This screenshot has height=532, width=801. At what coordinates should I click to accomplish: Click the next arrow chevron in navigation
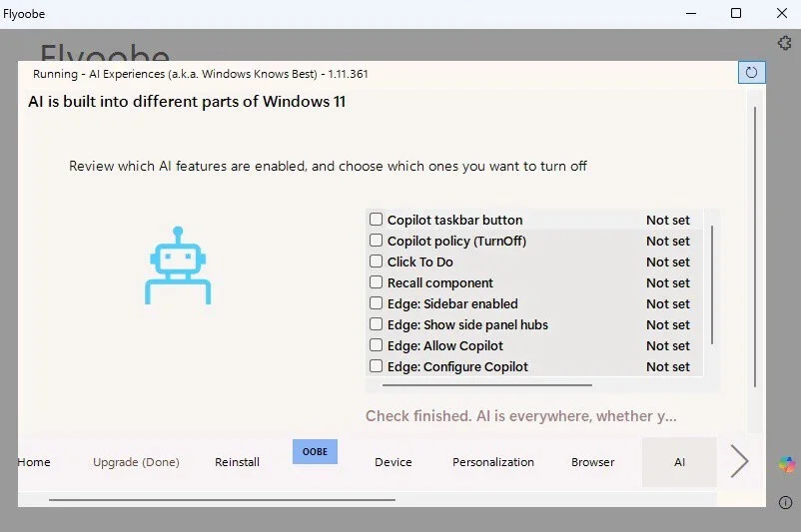tap(739, 461)
